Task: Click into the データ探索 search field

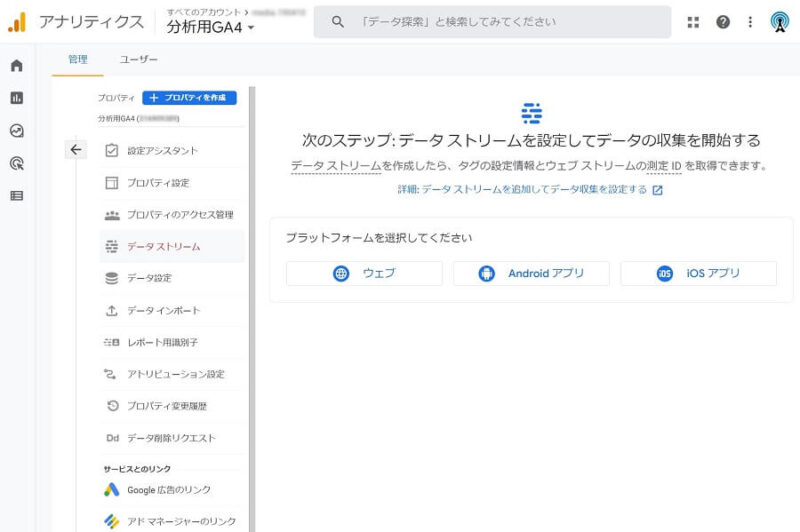Action: (492, 22)
